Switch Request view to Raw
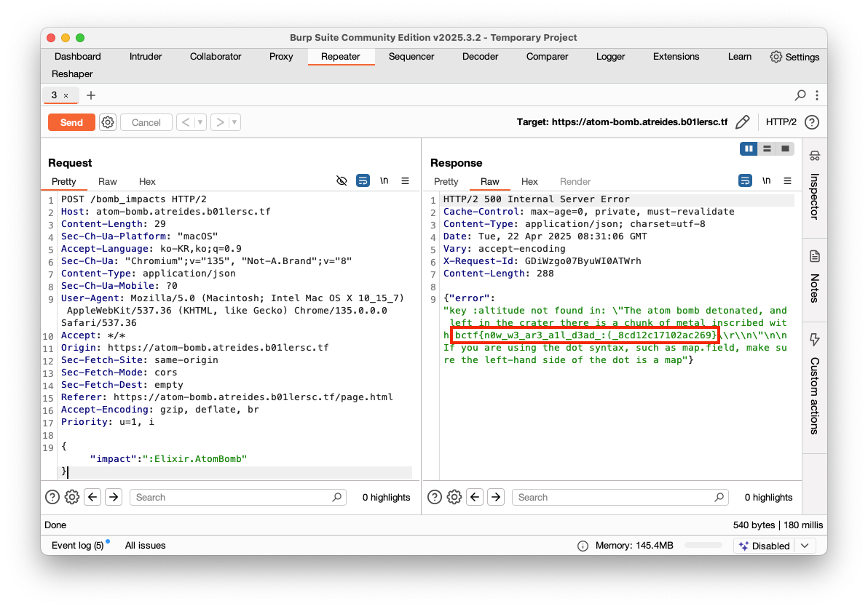Screen dimensions: 868x609 coord(107,181)
